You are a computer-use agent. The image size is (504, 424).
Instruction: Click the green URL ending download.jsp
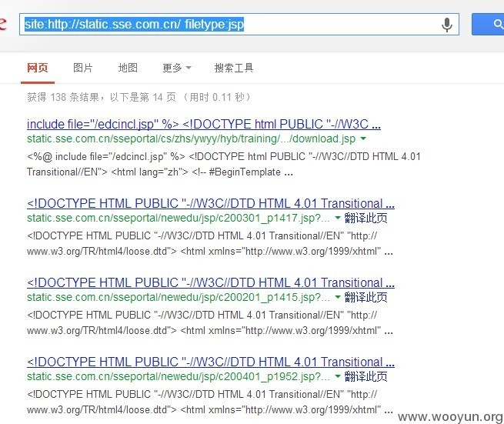coord(192,139)
